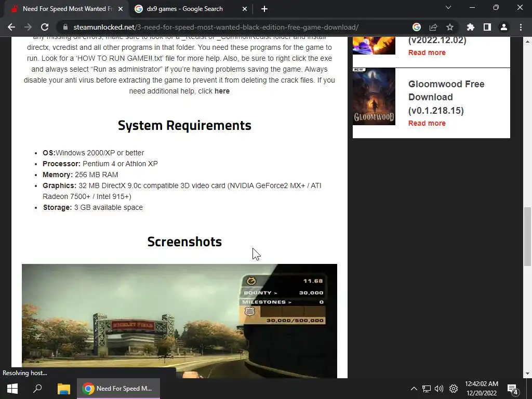This screenshot has height=399, width=532.
Task: Switch to the dx9 games Google Search tab
Action: click(190, 9)
